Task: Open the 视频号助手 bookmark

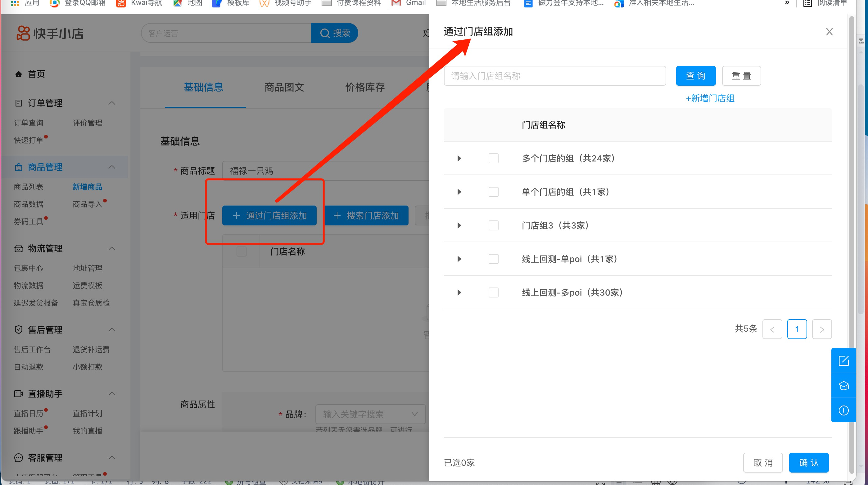Action: (x=286, y=3)
